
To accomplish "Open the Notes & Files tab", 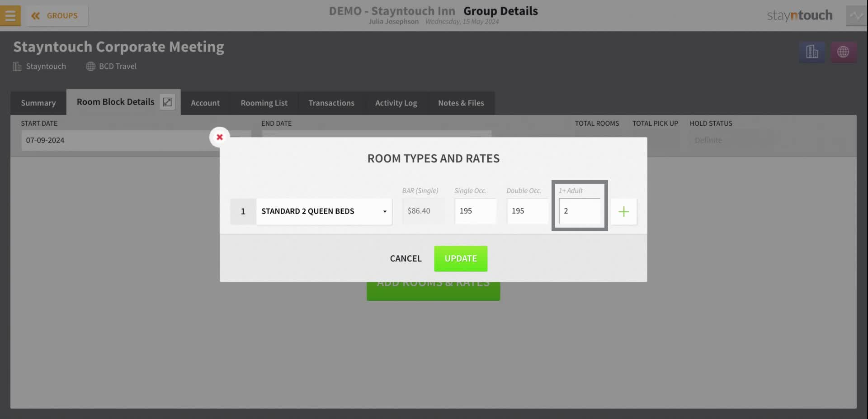I will pyautogui.click(x=461, y=103).
